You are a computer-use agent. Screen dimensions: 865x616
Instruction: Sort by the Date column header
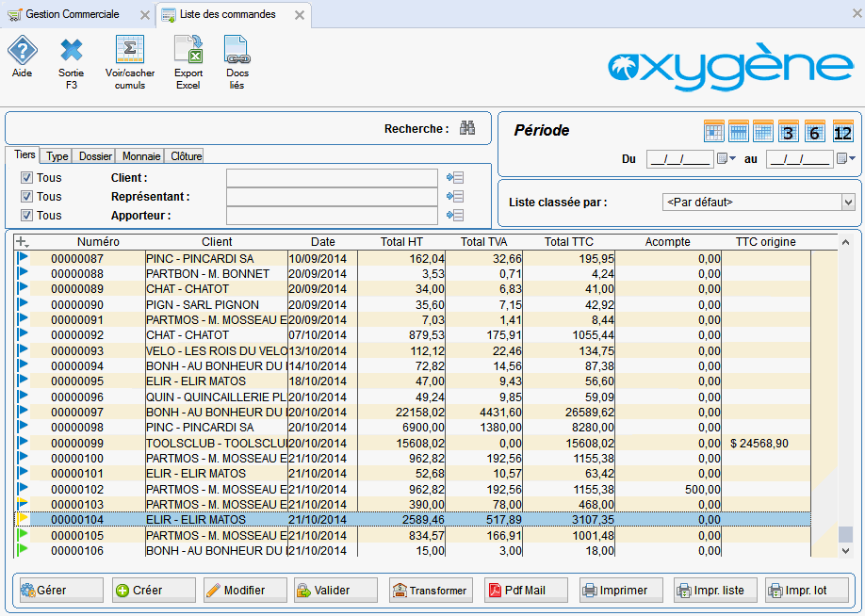[322, 241]
